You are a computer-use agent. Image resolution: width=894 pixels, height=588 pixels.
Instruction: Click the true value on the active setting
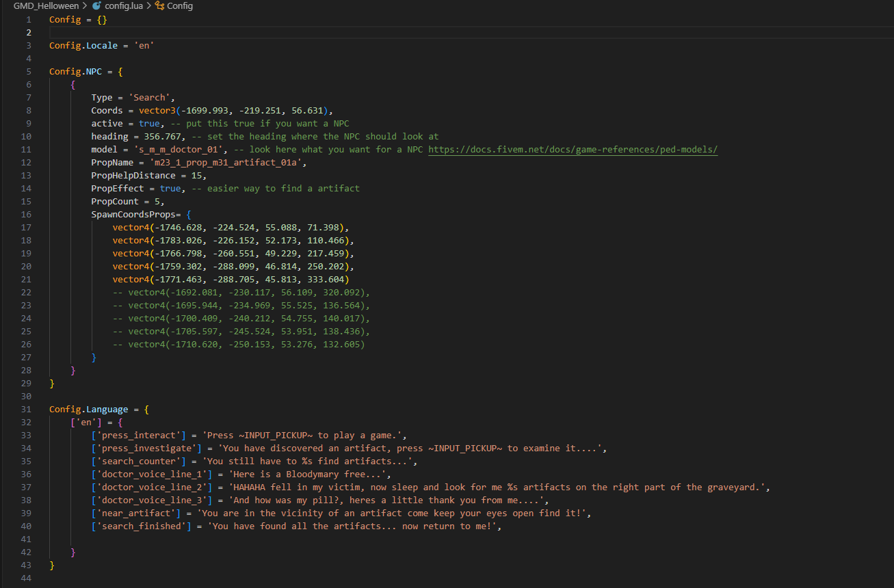click(x=149, y=123)
